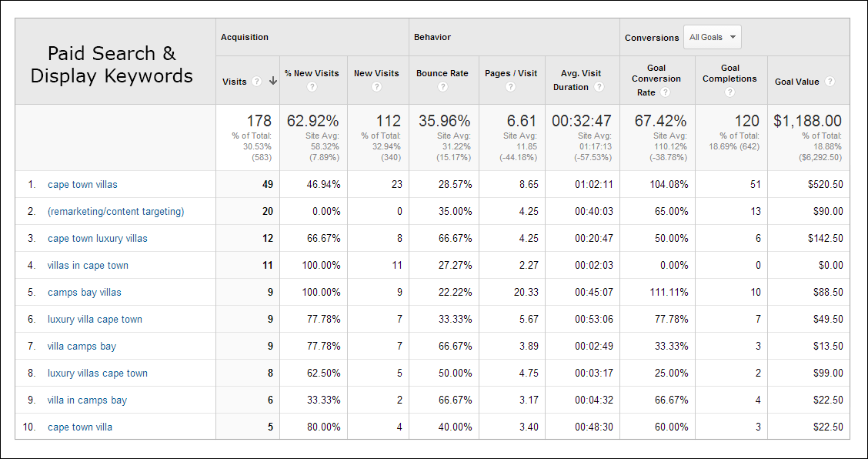Viewport: 868px width, 459px height.
Task: Click total bounce rate 35.96%
Action: [x=445, y=120]
